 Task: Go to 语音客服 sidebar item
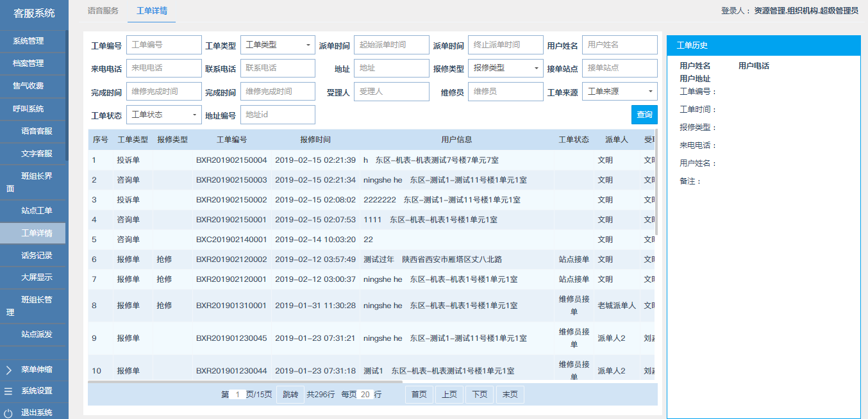click(33, 131)
